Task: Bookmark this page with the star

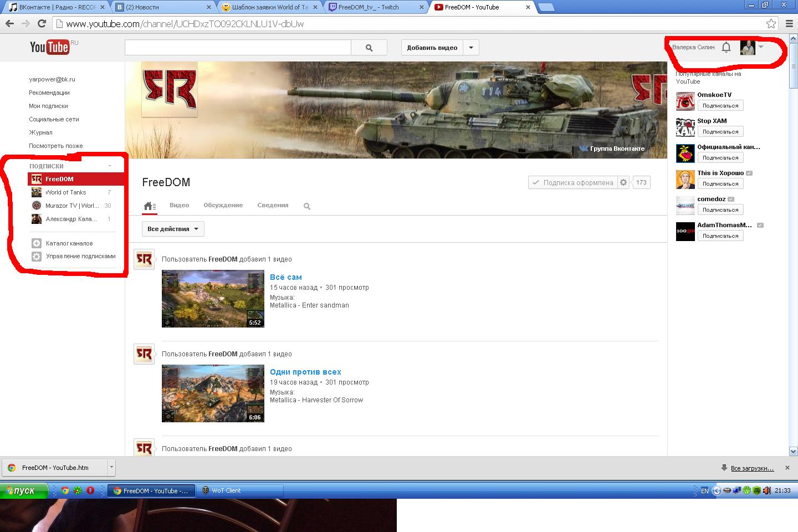Action: 771,24
